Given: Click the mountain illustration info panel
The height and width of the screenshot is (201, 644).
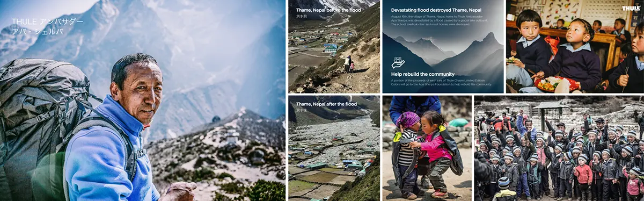Looking at the screenshot, I should pyautogui.click(x=443, y=47).
